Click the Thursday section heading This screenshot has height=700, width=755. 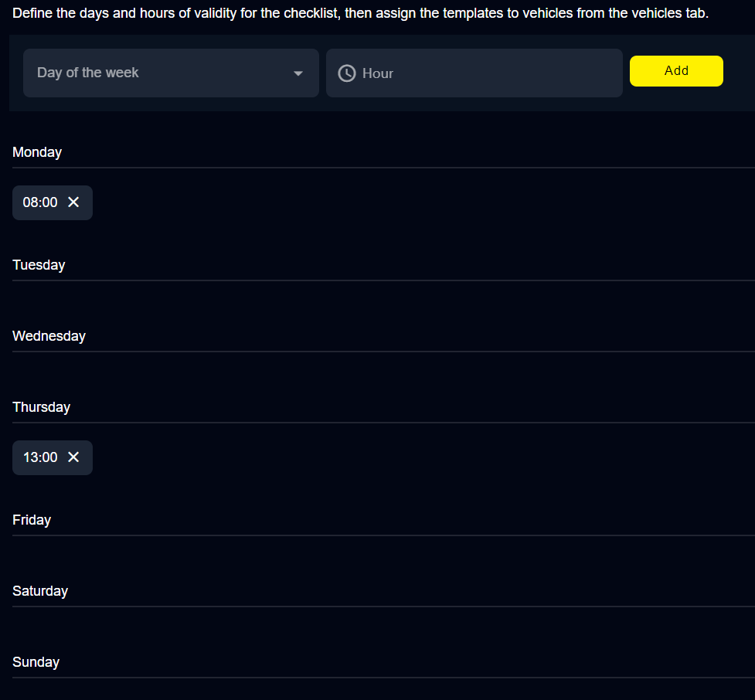tap(41, 407)
